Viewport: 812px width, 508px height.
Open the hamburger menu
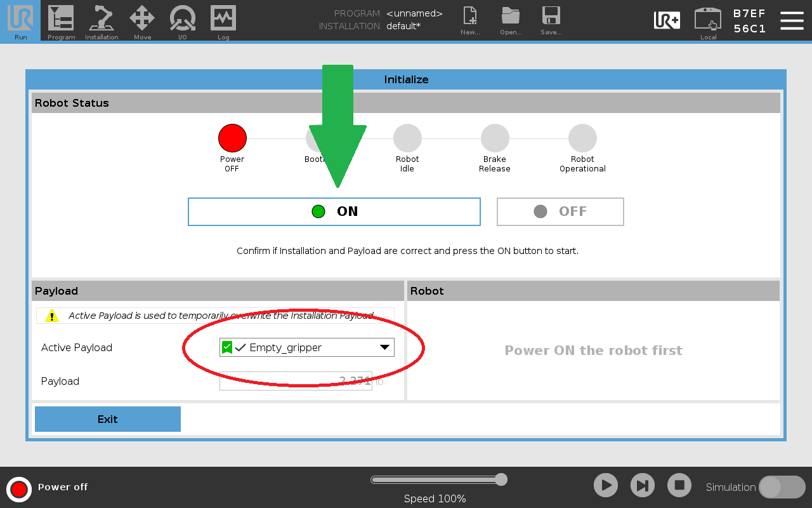[x=792, y=20]
